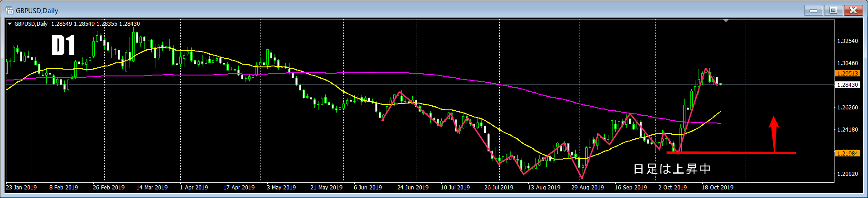Select the 1.29513 orange price label
This screenshot has height=198, width=868.
click(847, 73)
